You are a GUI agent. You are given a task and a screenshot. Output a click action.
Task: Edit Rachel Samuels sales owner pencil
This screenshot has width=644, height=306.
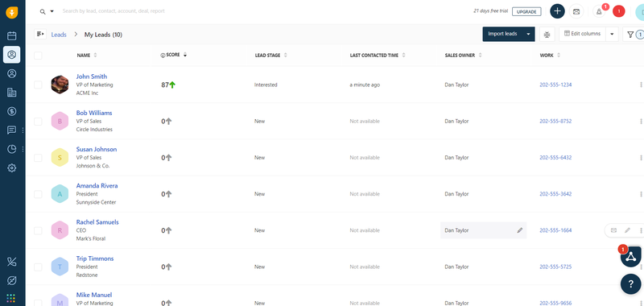[x=519, y=230]
